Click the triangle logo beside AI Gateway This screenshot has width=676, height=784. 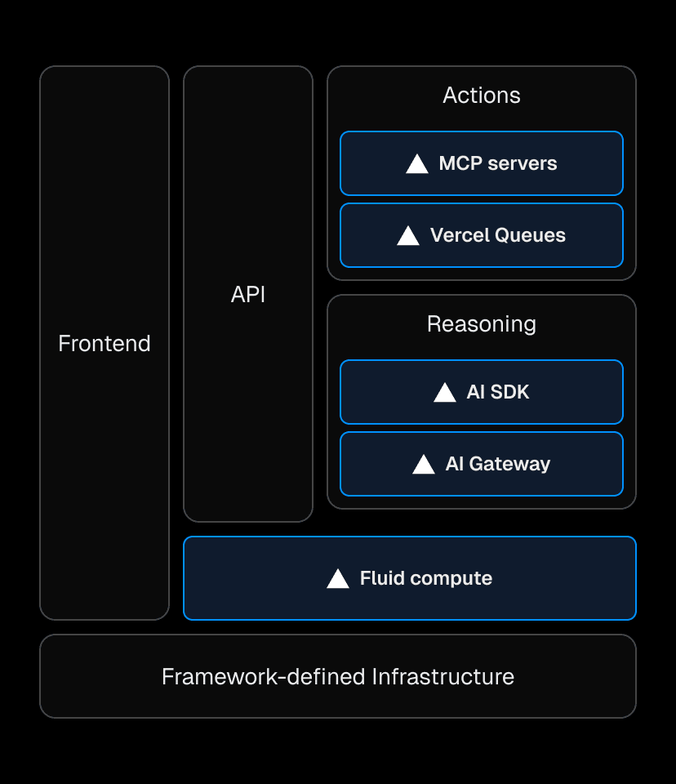coord(424,465)
